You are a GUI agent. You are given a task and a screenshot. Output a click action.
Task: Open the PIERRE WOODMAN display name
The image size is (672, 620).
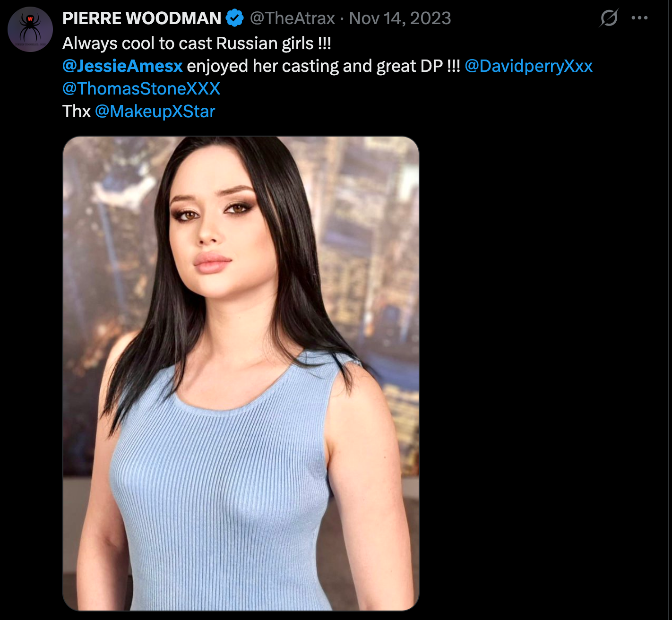pos(142,18)
